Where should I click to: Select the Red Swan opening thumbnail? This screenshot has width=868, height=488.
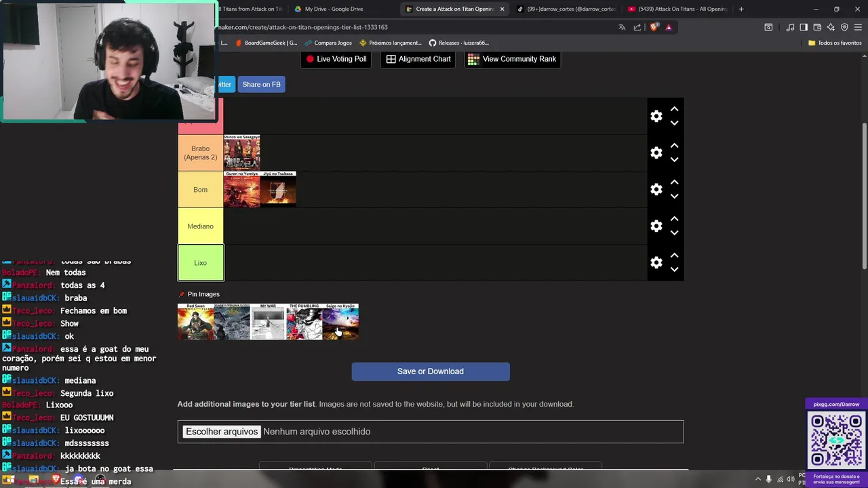tap(195, 322)
